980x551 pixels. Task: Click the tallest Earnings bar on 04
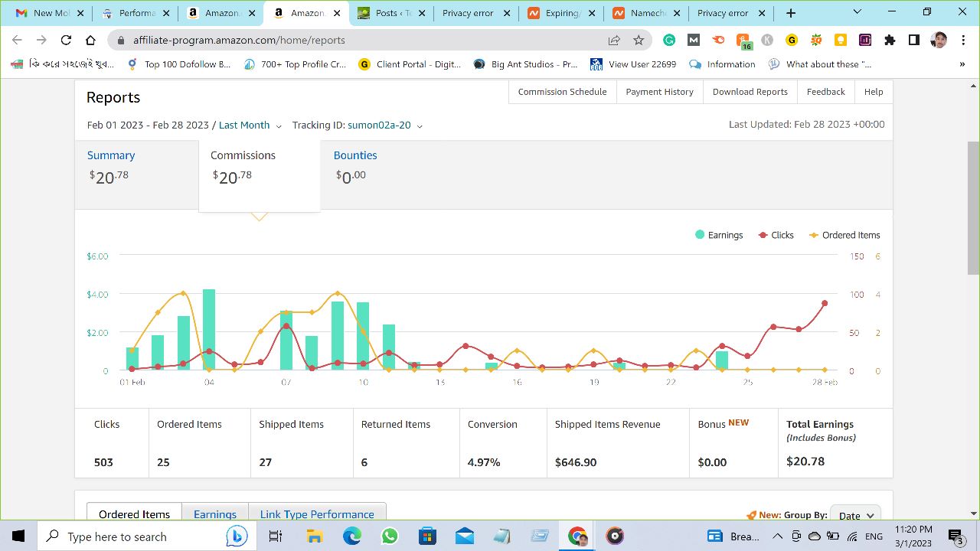click(x=208, y=330)
